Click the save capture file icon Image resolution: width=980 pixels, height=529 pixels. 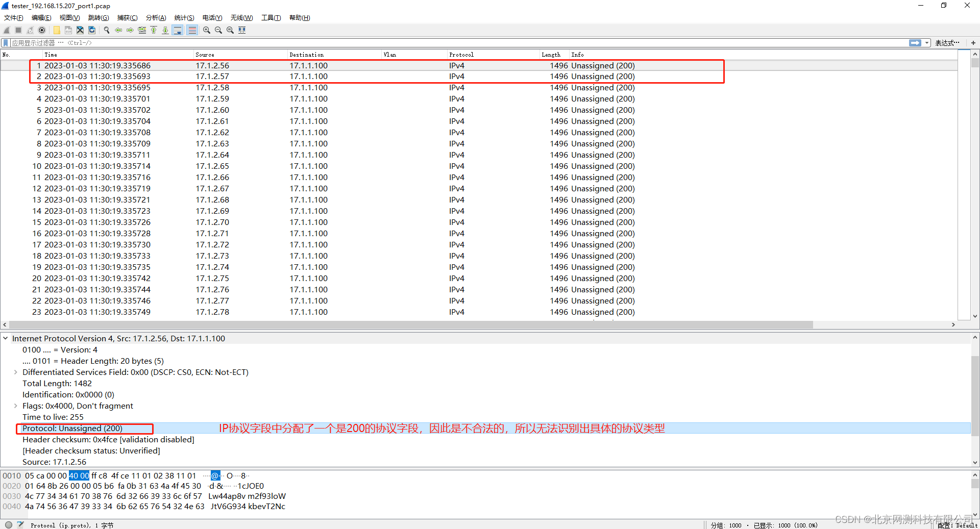point(68,30)
